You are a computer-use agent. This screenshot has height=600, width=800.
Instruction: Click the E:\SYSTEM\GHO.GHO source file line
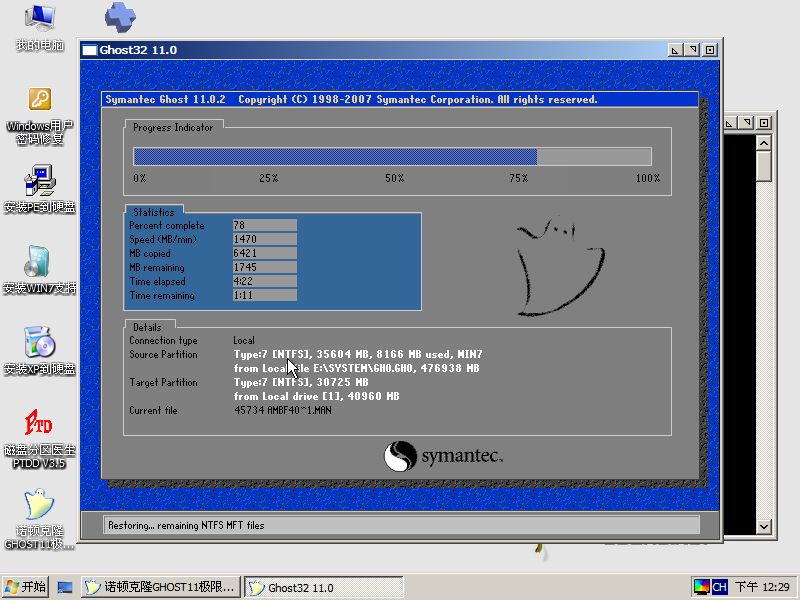tap(356, 368)
